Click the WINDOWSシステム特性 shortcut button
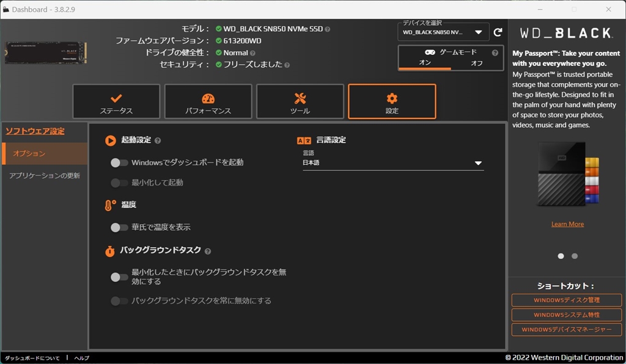626x364 pixels. click(x=567, y=315)
